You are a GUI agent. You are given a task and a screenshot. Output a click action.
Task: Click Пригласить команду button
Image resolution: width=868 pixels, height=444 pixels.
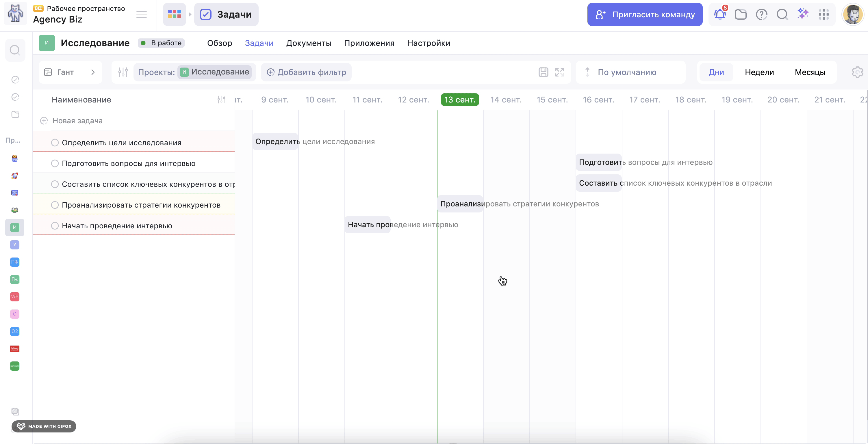coord(645,14)
